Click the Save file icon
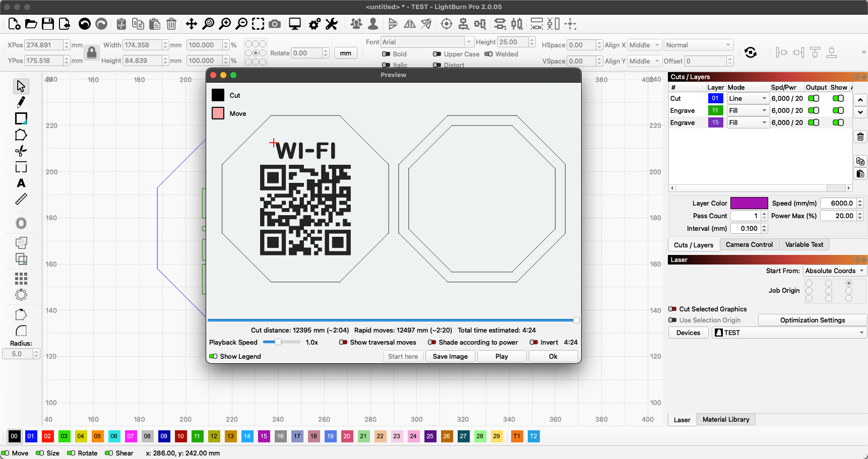The image size is (868, 459). 48,24
